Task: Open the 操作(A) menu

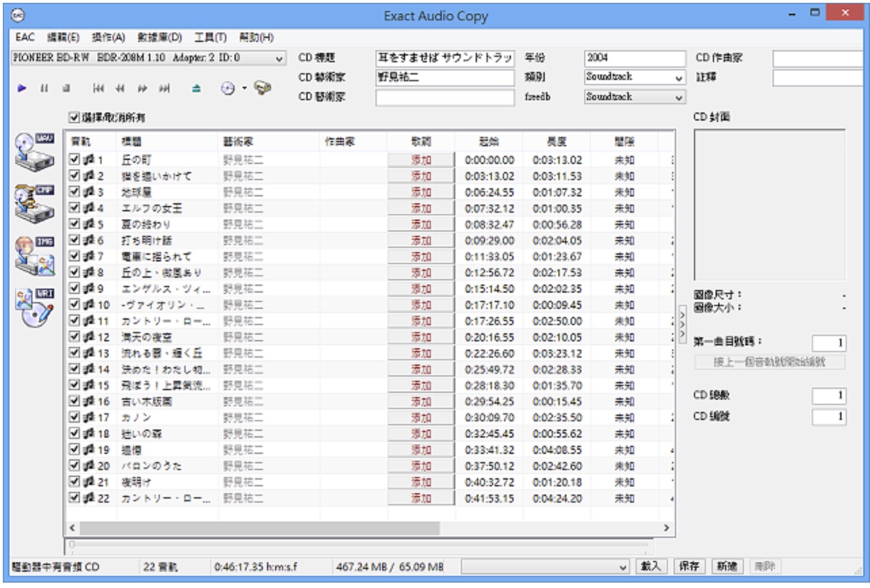Action: tap(108, 37)
